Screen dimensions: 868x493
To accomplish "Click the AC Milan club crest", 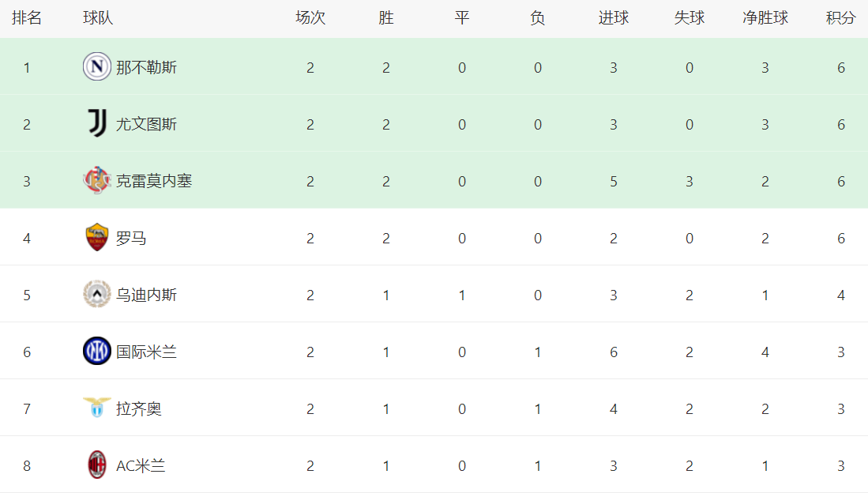I will point(96,465).
